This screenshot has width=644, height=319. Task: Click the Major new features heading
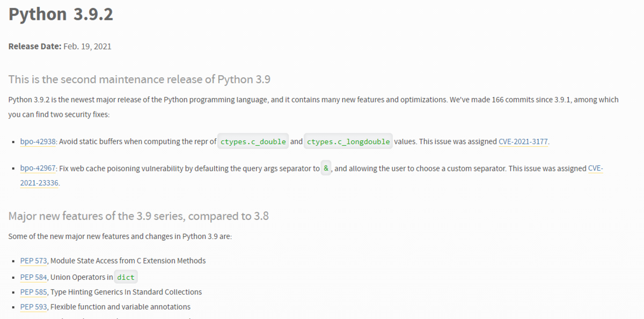pyautogui.click(x=138, y=217)
